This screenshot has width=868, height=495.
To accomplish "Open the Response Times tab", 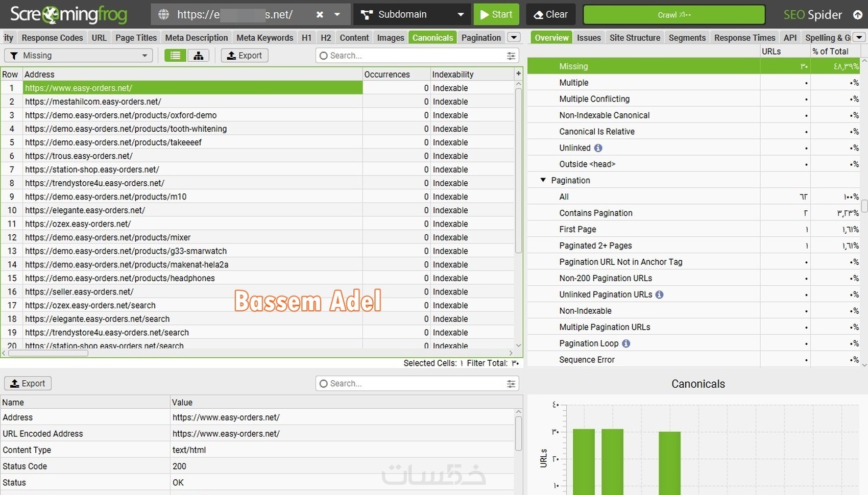I will pyautogui.click(x=744, y=37).
